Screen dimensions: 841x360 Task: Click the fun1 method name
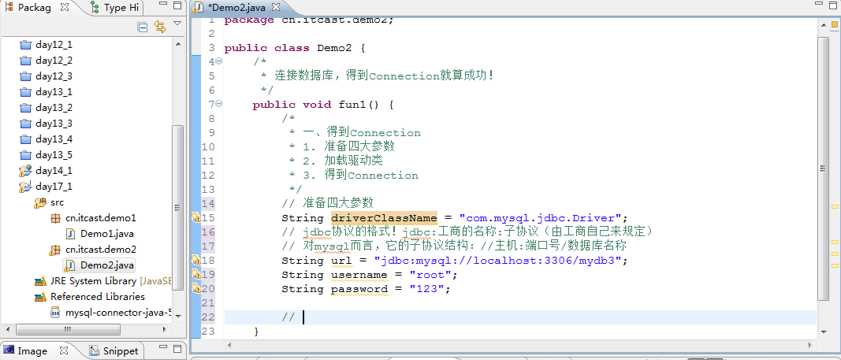352,104
